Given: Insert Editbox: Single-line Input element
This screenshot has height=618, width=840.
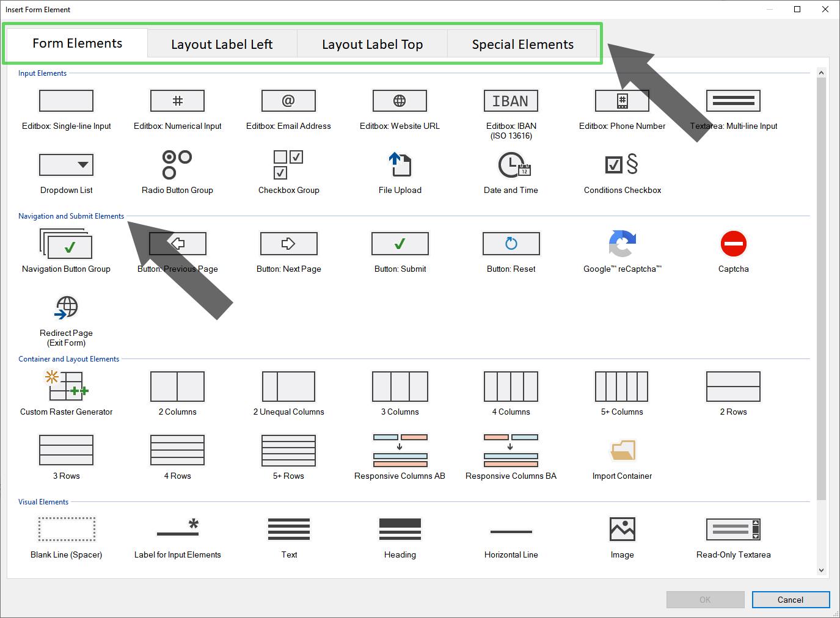Looking at the screenshot, I should click(66, 110).
